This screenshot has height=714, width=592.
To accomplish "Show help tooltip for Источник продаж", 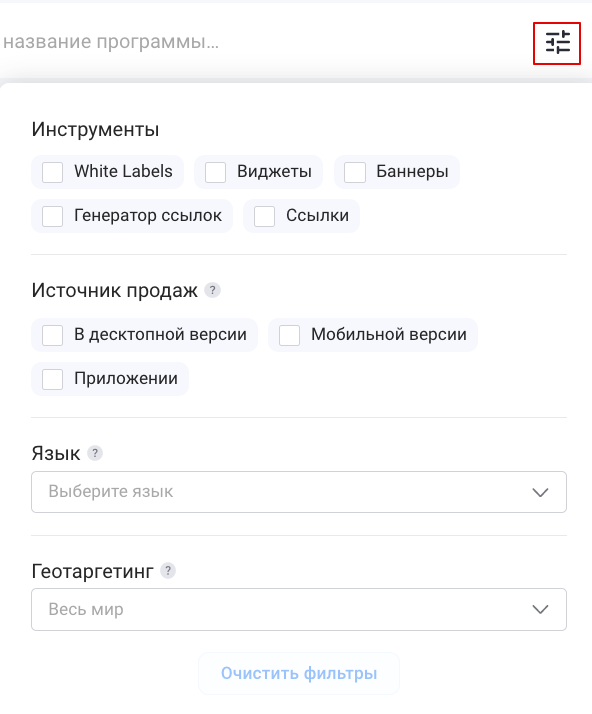I will click(212, 290).
